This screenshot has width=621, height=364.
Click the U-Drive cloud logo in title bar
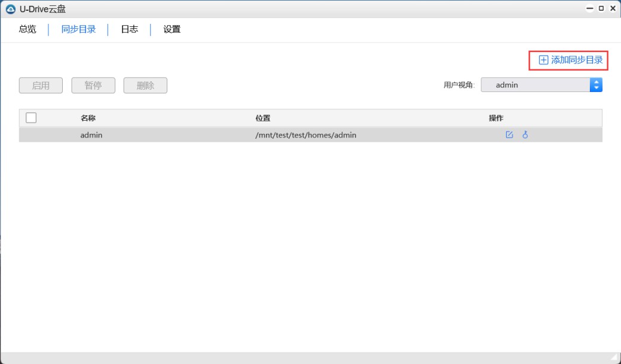tap(10, 9)
